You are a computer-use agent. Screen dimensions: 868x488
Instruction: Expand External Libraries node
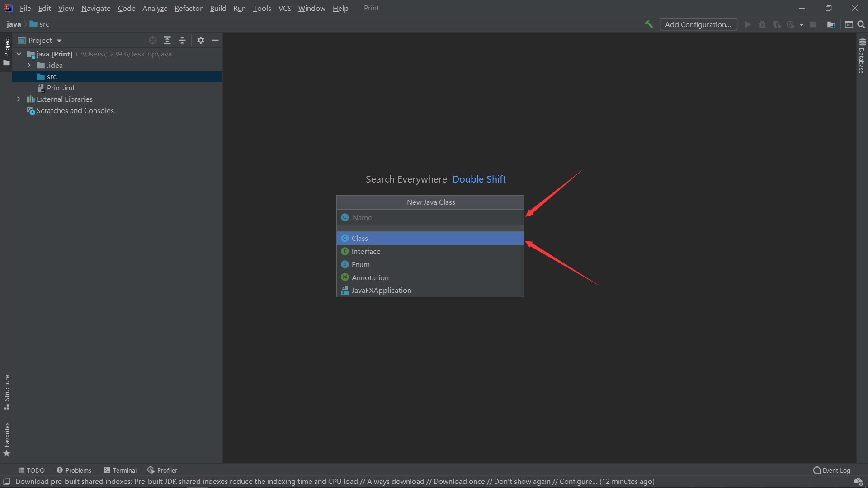(19, 99)
